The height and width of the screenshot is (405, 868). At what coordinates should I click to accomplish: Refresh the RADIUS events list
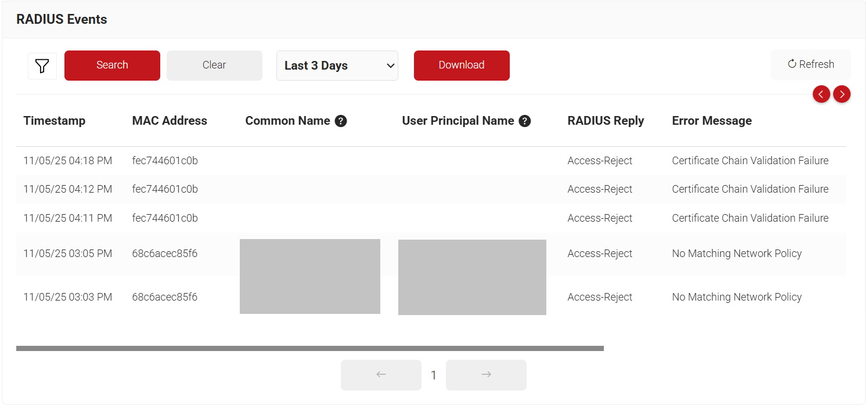[811, 64]
